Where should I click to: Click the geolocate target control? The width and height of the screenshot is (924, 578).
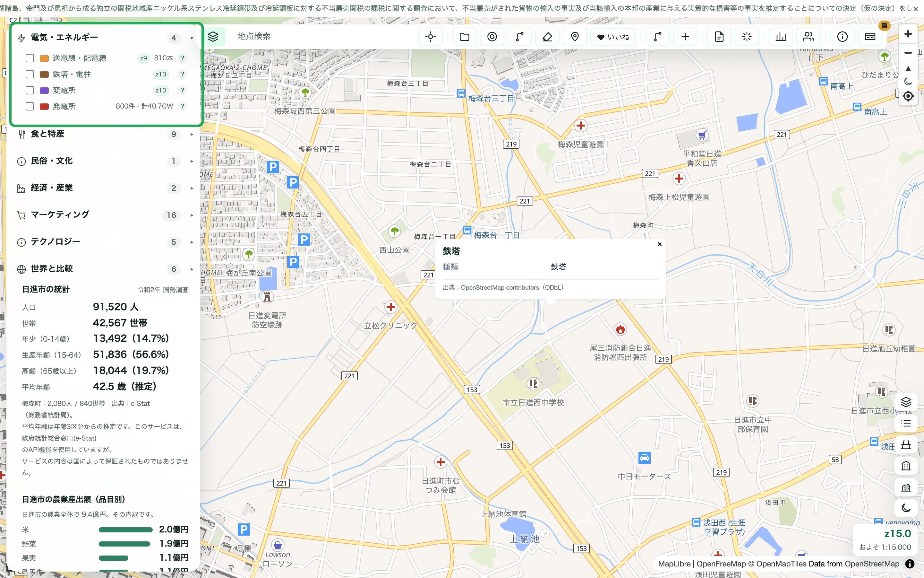coord(908,96)
